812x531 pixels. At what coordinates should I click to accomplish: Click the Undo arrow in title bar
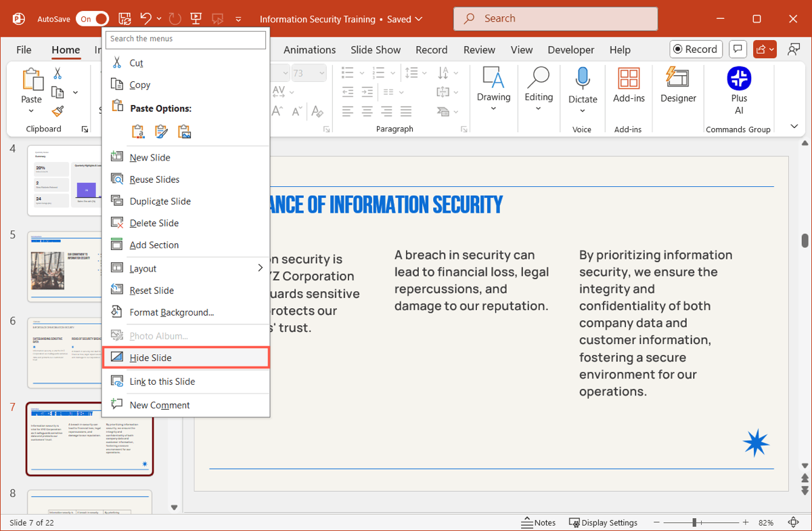pos(145,19)
